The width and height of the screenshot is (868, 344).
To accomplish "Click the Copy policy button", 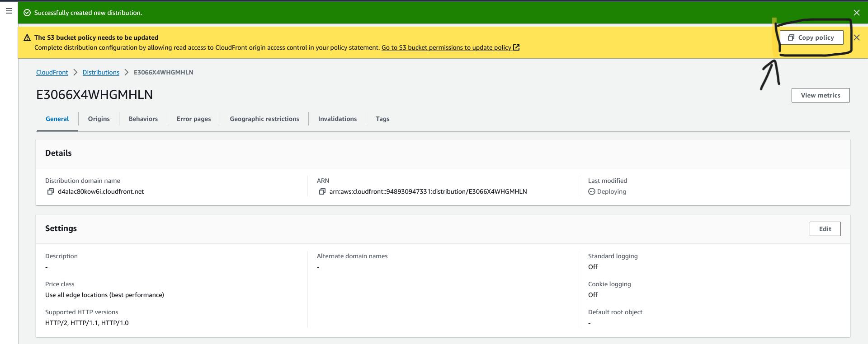I will click(x=811, y=37).
